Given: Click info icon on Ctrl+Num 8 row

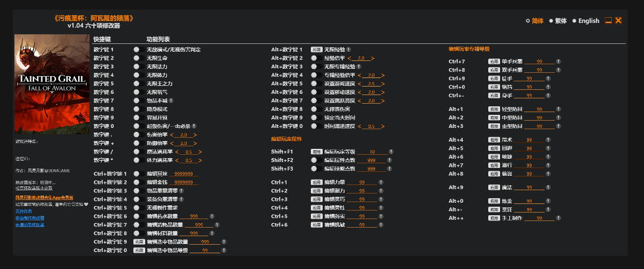Looking at the screenshot, I should [x=212, y=234].
